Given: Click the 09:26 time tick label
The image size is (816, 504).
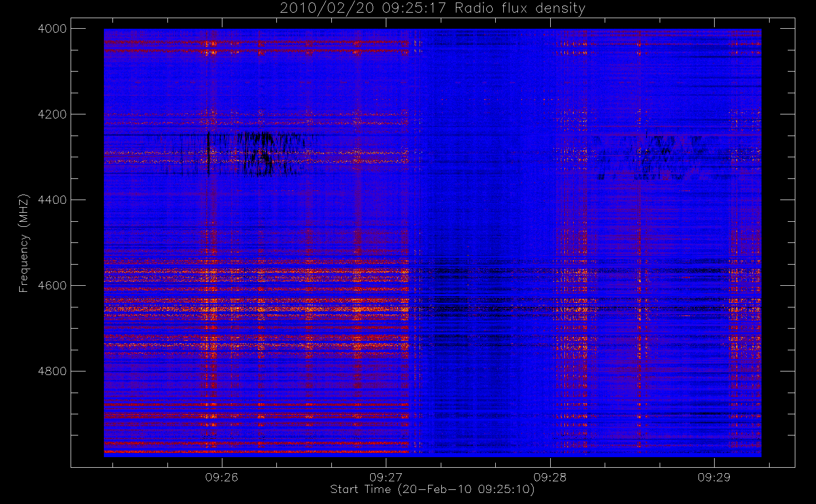Looking at the screenshot, I should point(221,477).
